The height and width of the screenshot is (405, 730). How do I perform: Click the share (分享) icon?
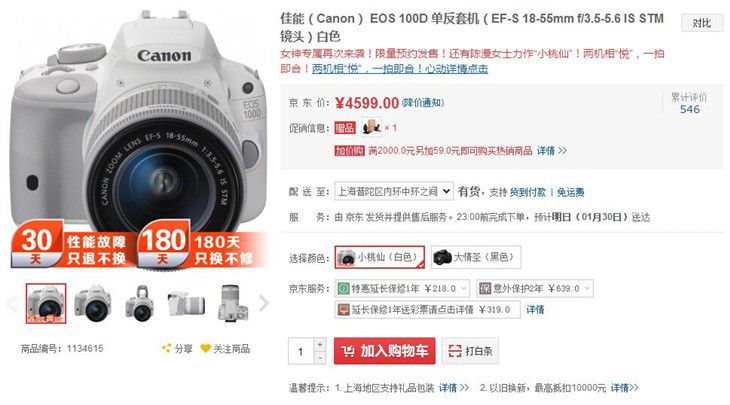click(x=166, y=348)
